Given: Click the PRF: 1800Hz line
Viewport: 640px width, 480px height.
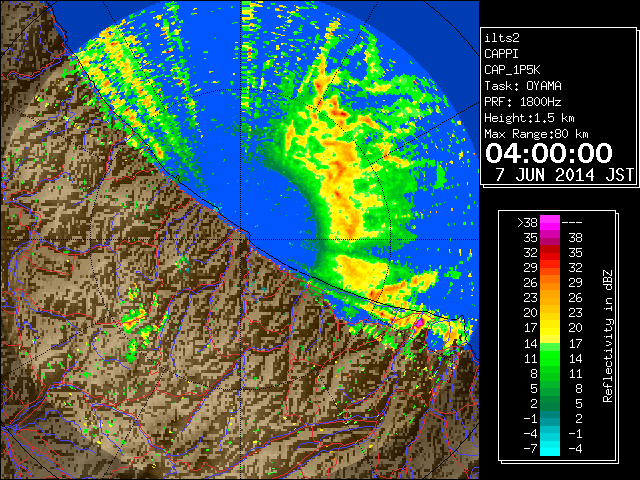Looking at the screenshot, I should point(523,102).
